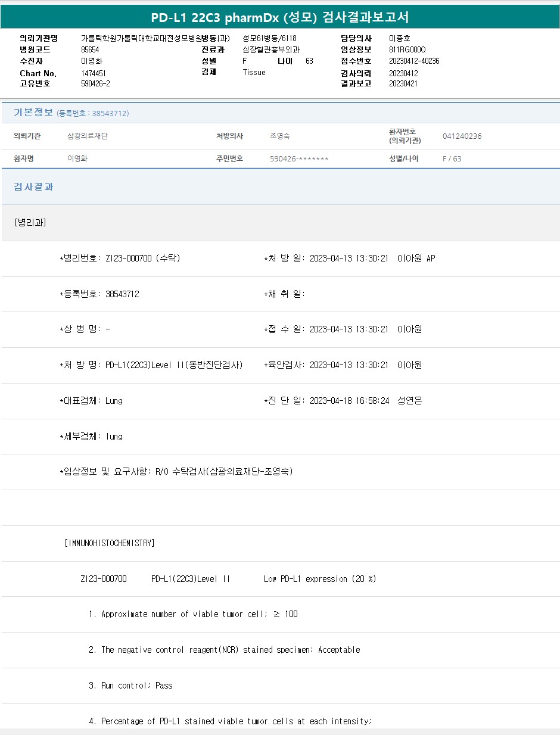Click the 병리번호 ZI23-000700 (수탁) line
The width and height of the screenshot is (560, 735).
120,258
